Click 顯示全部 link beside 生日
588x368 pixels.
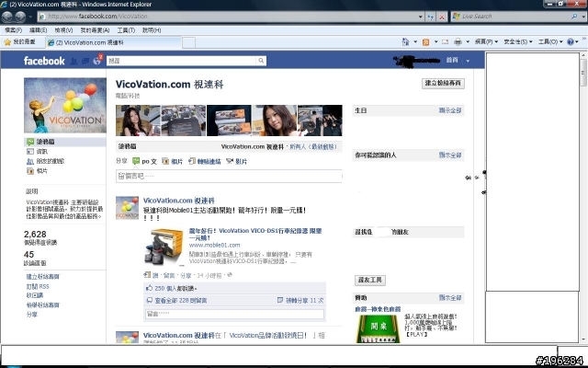pyautogui.click(x=450, y=110)
